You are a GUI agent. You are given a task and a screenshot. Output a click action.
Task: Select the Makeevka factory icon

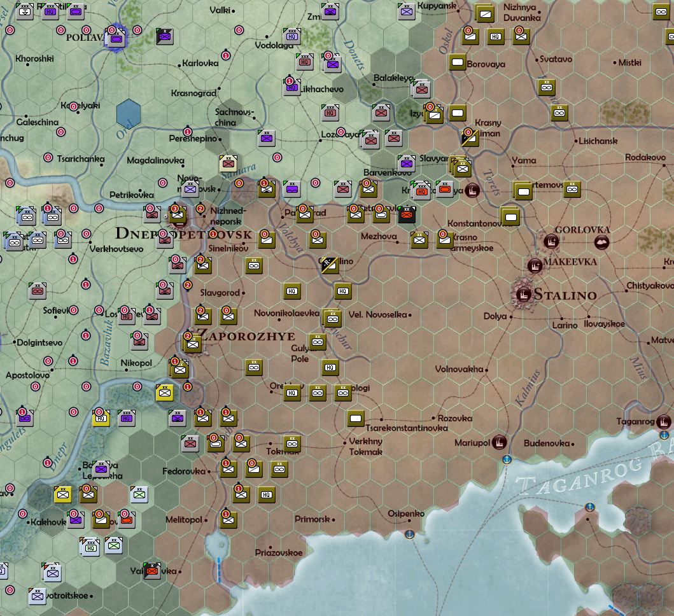535,265
